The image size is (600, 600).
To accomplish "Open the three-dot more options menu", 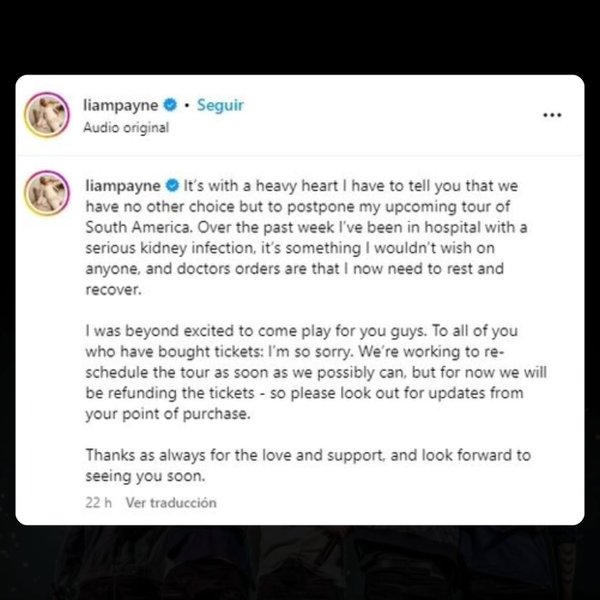I will pyautogui.click(x=552, y=115).
